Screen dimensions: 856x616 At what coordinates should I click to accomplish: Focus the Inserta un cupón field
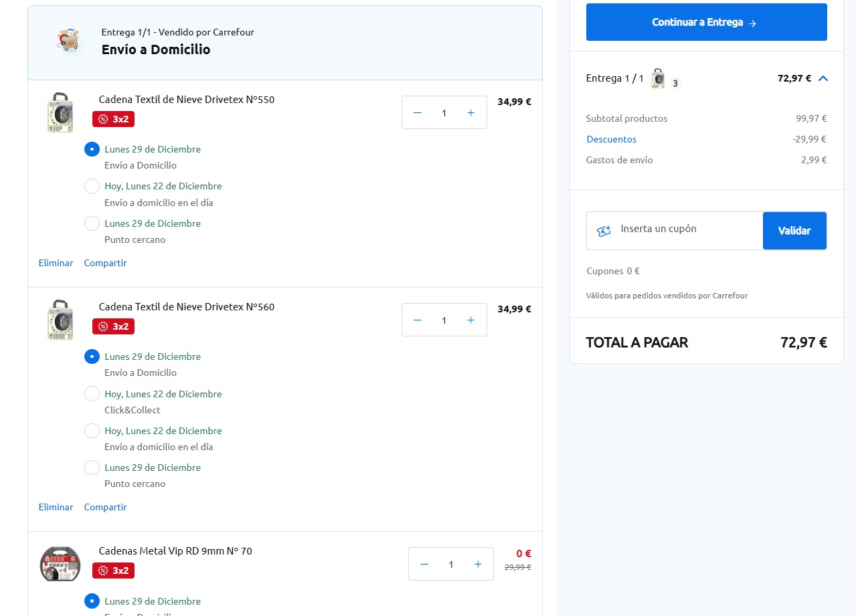click(686, 229)
